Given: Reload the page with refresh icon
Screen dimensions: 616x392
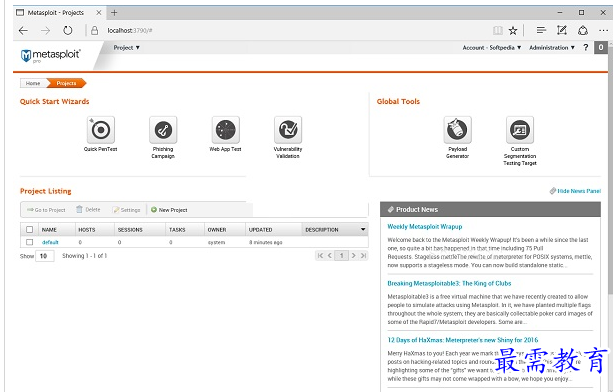Looking at the screenshot, I should click(68, 30).
